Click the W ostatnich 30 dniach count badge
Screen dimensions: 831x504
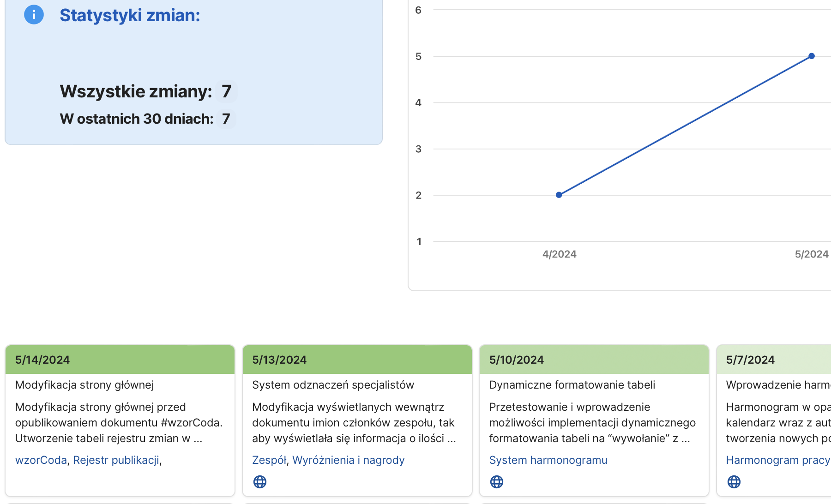226,119
